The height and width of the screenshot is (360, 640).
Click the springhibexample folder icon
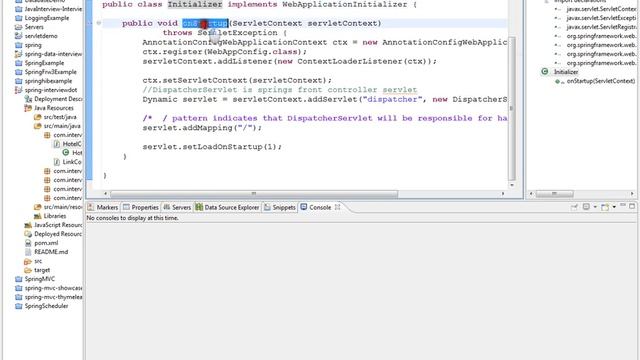pyautogui.click(x=19, y=81)
